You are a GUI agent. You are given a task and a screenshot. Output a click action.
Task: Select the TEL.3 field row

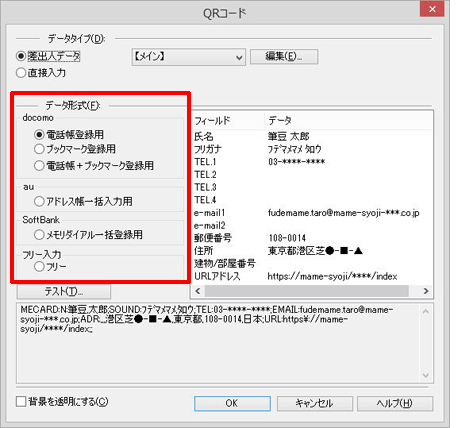[312, 187]
